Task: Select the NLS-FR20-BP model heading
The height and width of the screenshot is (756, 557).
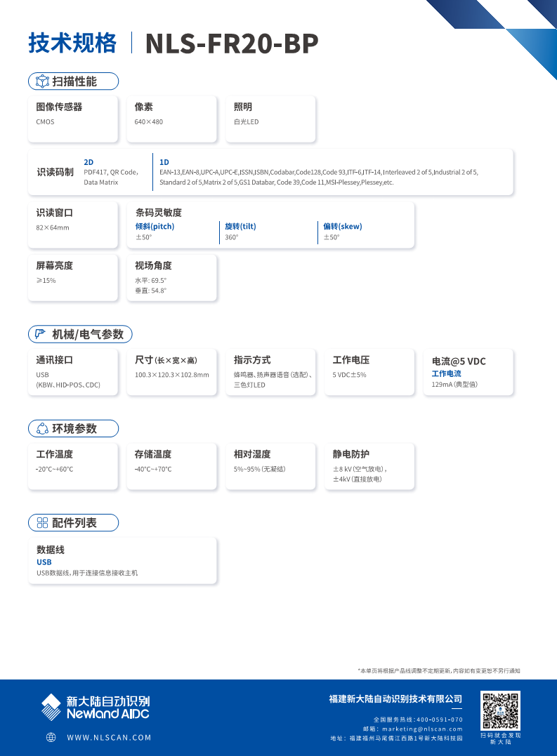Action: (232, 44)
